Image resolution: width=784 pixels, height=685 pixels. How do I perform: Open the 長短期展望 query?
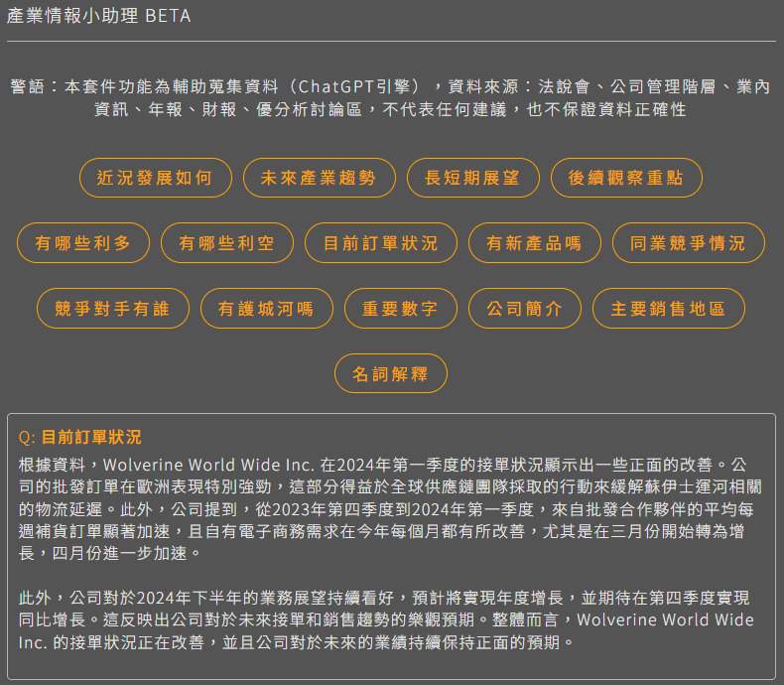(x=473, y=178)
